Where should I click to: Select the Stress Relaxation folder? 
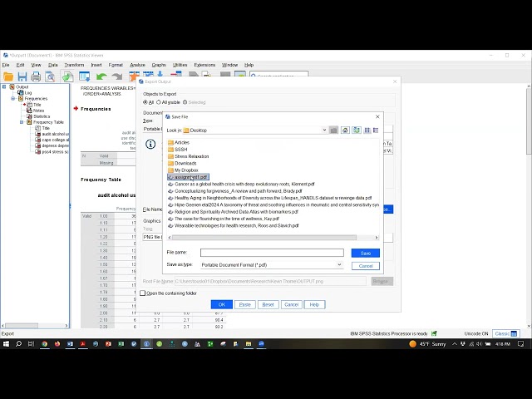[189, 156]
